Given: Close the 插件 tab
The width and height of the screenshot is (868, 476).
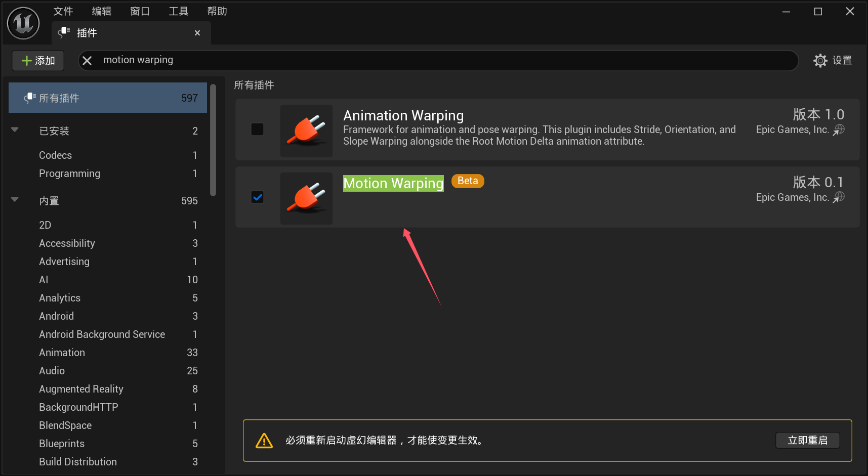Looking at the screenshot, I should pos(197,33).
